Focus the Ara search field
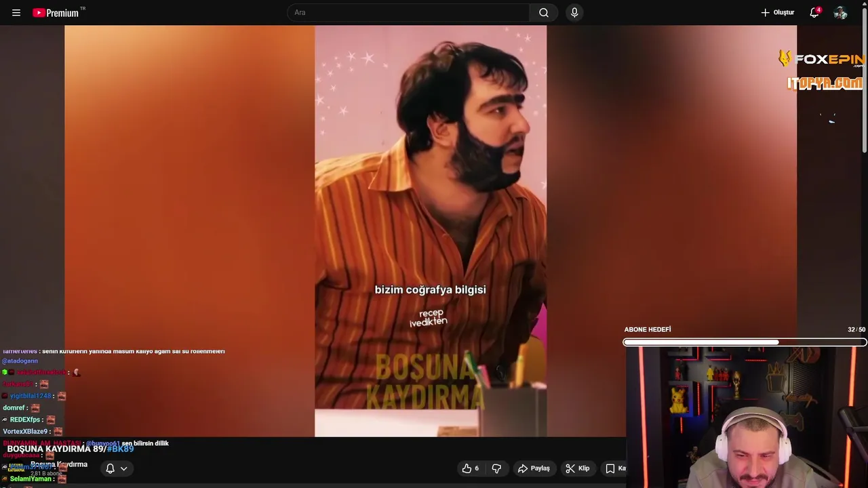868x488 pixels. [x=409, y=13]
